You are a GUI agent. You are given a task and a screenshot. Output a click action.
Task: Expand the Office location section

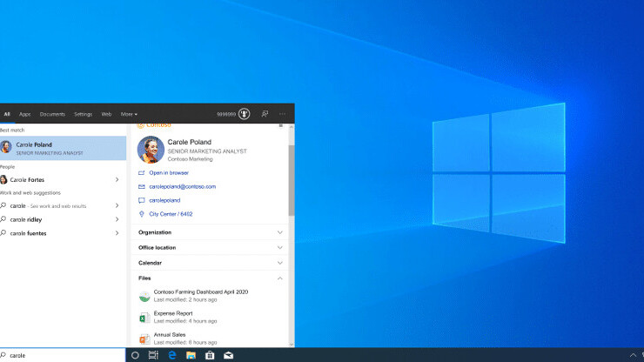tap(279, 247)
